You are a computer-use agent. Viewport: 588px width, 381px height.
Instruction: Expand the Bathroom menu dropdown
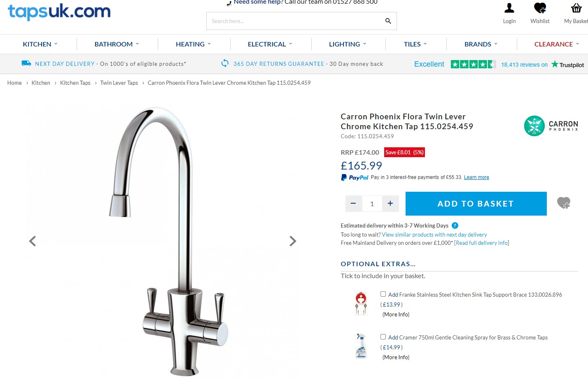(117, 44)
